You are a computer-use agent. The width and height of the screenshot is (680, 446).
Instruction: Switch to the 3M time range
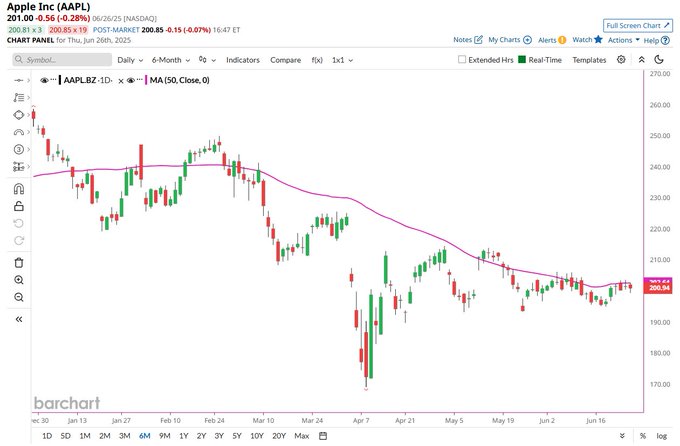click(x=124, y=436)
